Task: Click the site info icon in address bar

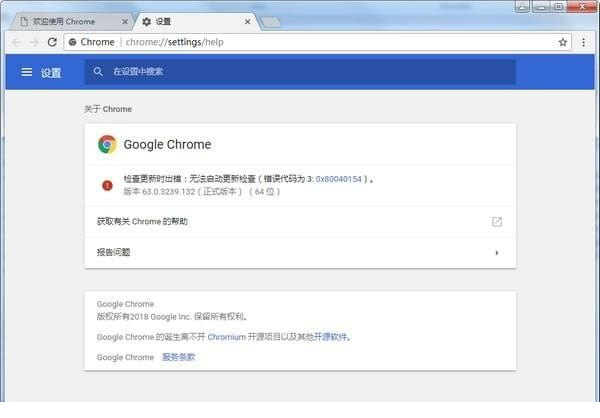Action: click(x=72, y=42)
